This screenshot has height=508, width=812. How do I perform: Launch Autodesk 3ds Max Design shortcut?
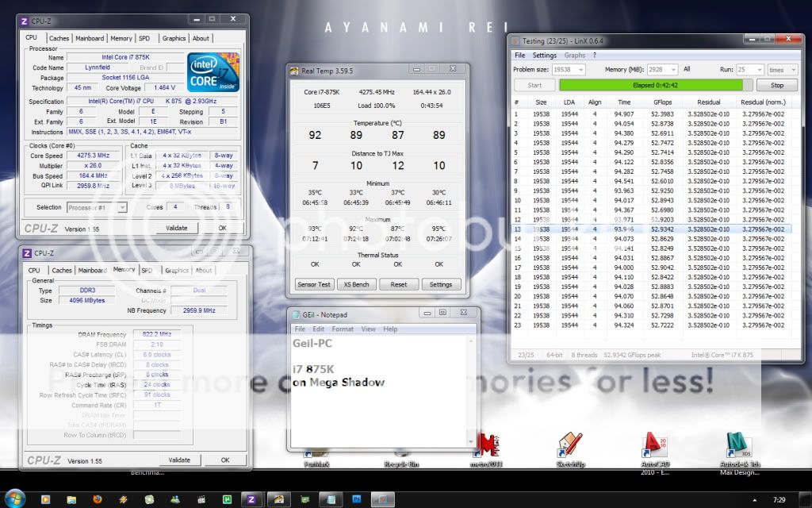(x=740, y=453)
